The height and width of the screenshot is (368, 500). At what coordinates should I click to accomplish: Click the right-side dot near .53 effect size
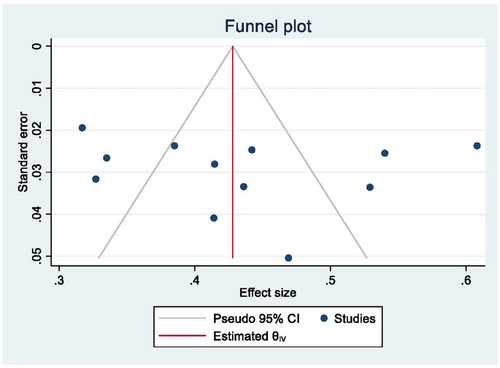[x=370, y=187]
